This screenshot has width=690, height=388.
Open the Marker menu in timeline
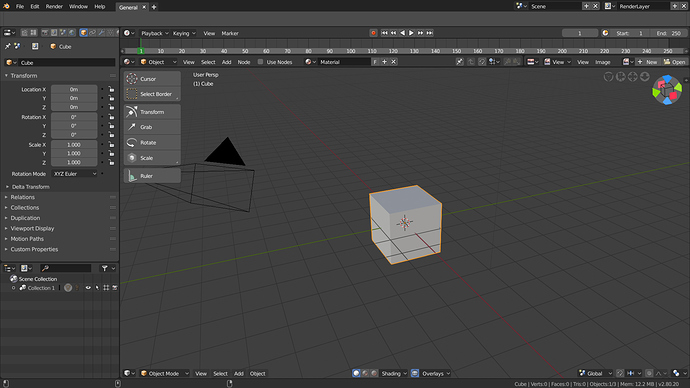[x=230, y=33]
